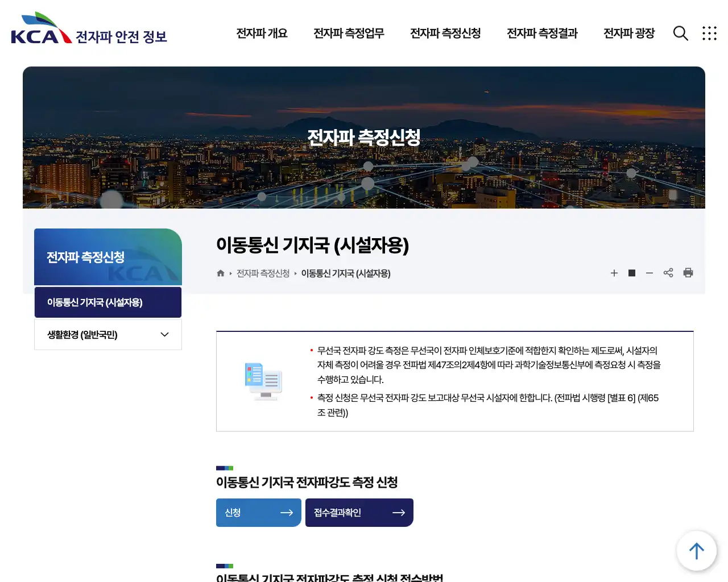The height and width of the screenshot is (582, 728).
Task: Reset font size using the square icon
Action: [x=631, y=273]
